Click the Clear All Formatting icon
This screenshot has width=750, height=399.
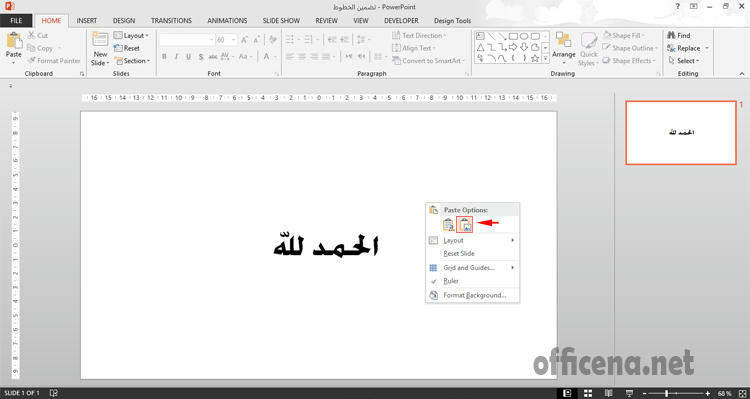273,40
